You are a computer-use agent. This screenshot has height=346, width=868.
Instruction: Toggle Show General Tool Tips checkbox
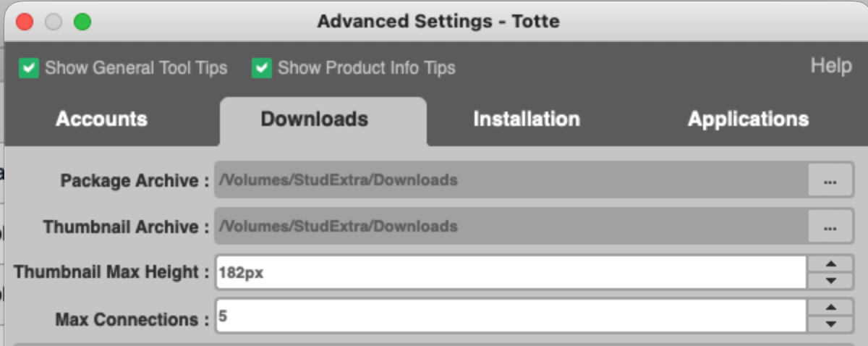(29, 69)
